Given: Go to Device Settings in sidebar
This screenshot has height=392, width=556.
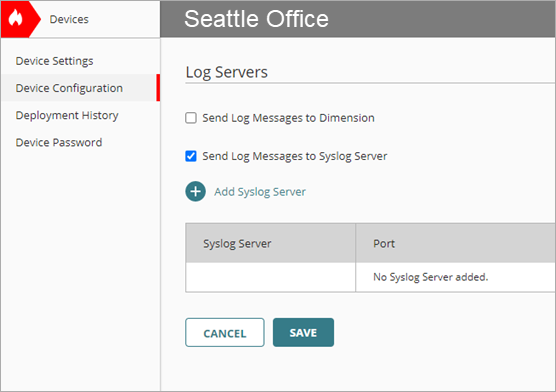Looking at the screenshot, I should [54, 61].
